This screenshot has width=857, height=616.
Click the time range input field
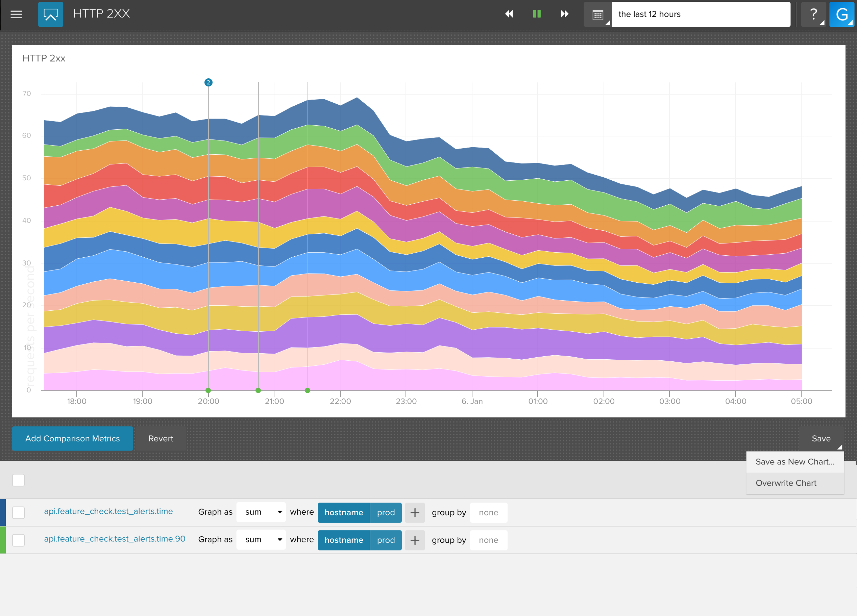(x=701, y=14)
